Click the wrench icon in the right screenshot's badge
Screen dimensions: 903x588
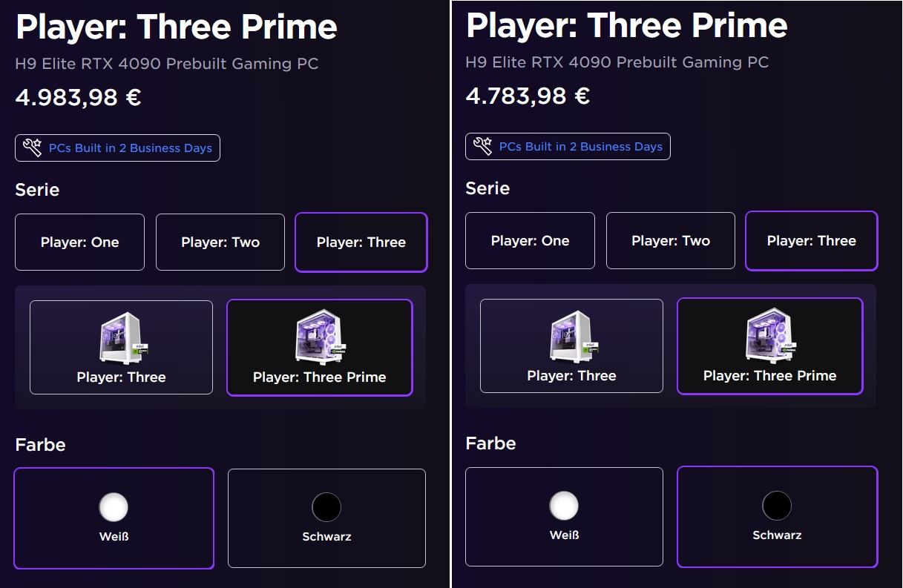coord(483,146)
